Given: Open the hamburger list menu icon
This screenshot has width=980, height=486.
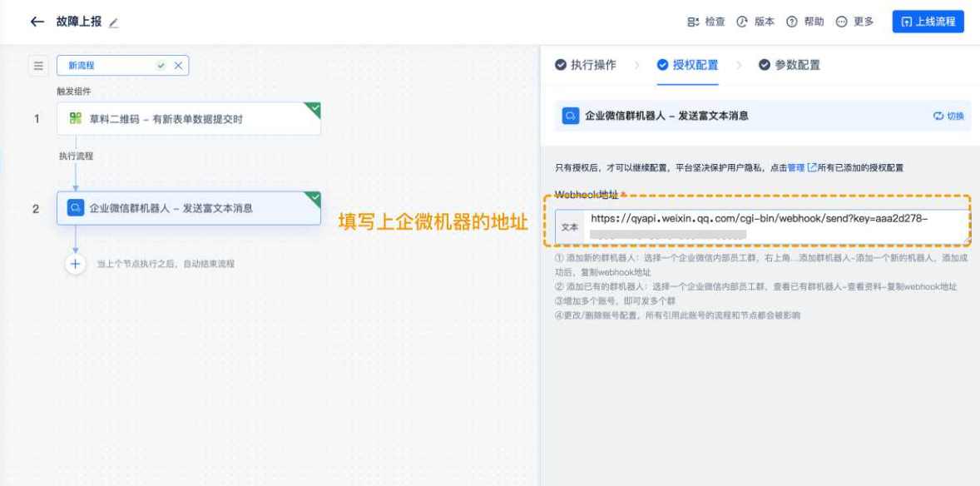Looking at the screenshot, I should pos(38,66).
